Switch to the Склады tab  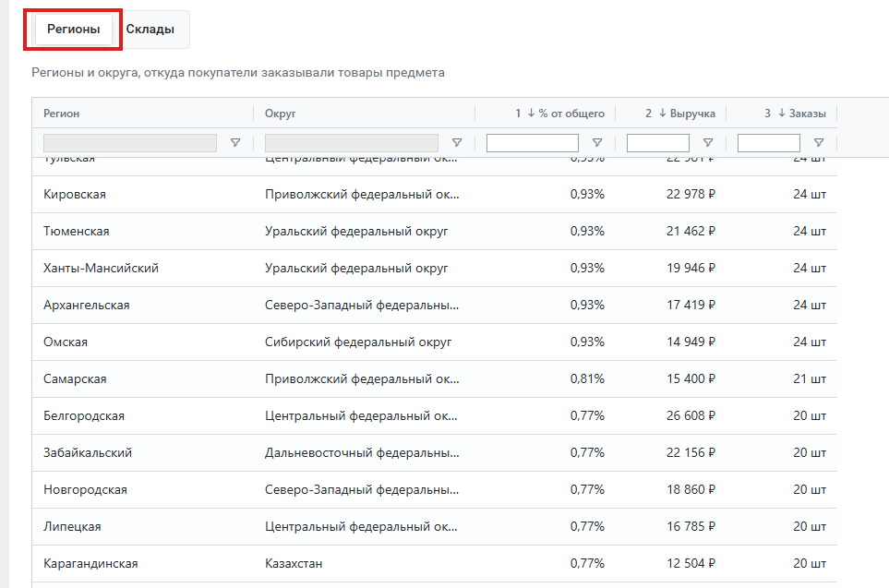[150, 30]
